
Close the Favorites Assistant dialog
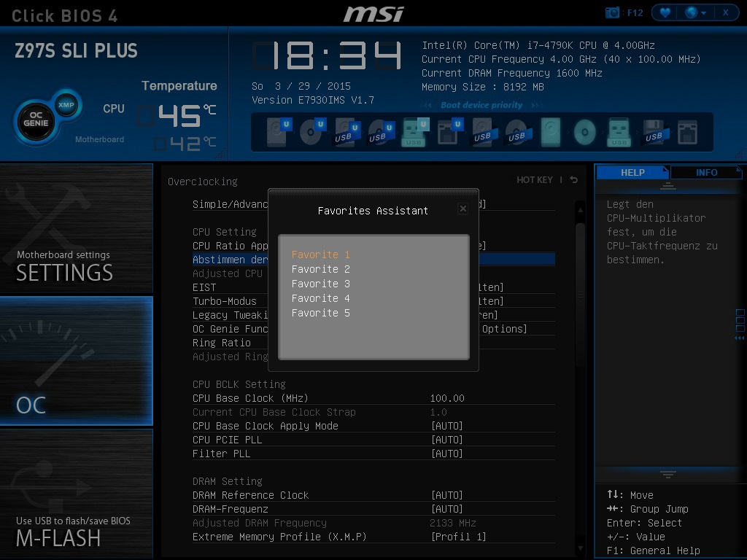pos(462,209)
